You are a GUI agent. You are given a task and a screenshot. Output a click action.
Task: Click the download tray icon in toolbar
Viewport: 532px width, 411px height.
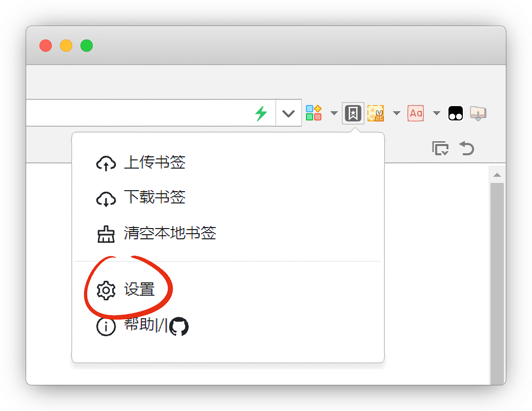(478, 113)
